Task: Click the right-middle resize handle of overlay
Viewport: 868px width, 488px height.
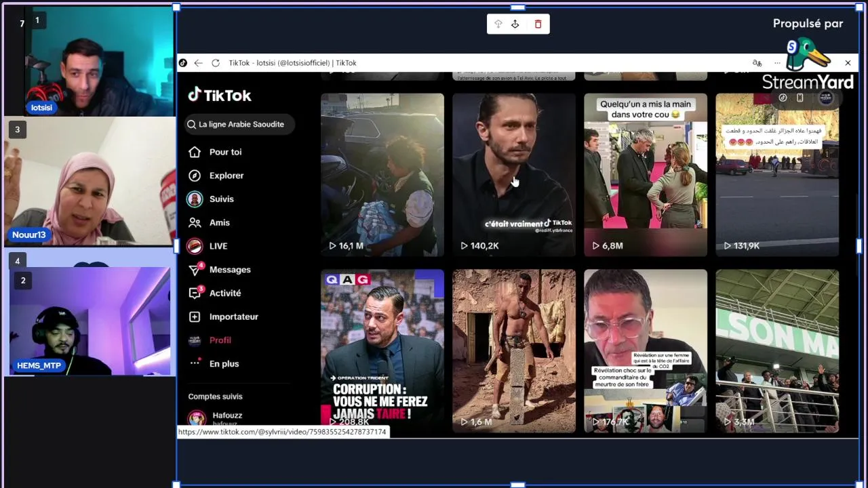Action: click(x=859, y=246)
